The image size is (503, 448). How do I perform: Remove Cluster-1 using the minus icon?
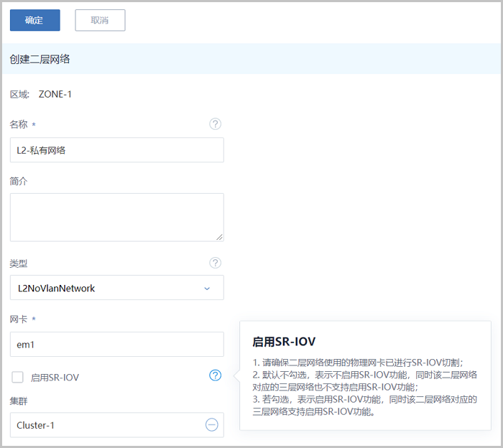click(x=212, y=425)
